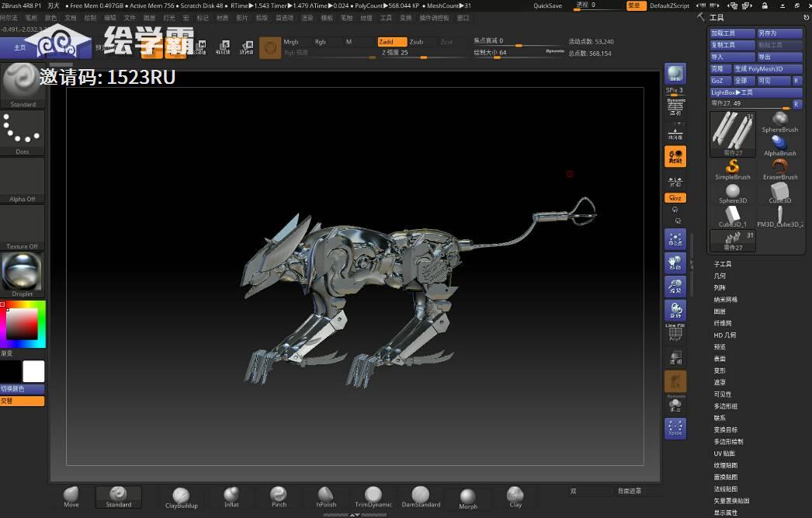Select the SimpleBrush tool
The image size is (812, 518).
coord(732,170)
